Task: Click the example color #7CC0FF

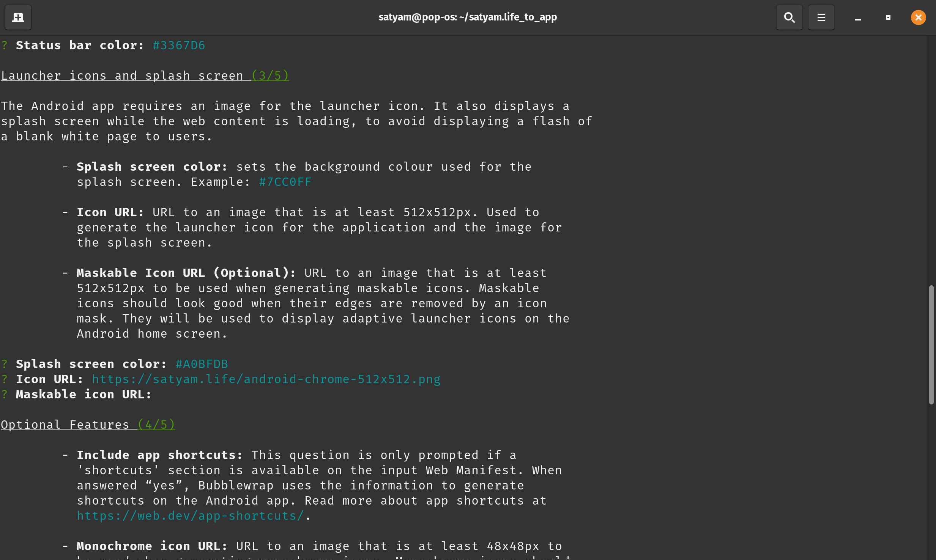Action: click(285, 182)
